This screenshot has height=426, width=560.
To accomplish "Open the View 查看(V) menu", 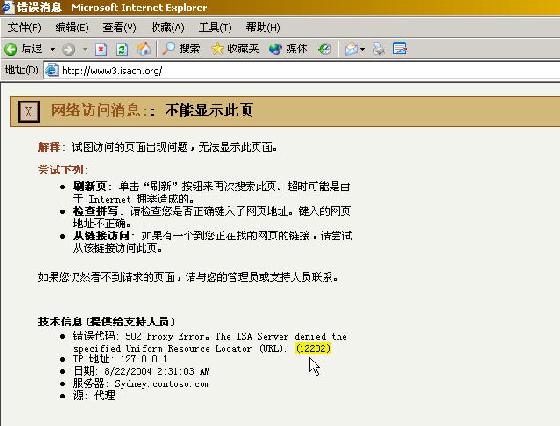I will tap(119, 27).
